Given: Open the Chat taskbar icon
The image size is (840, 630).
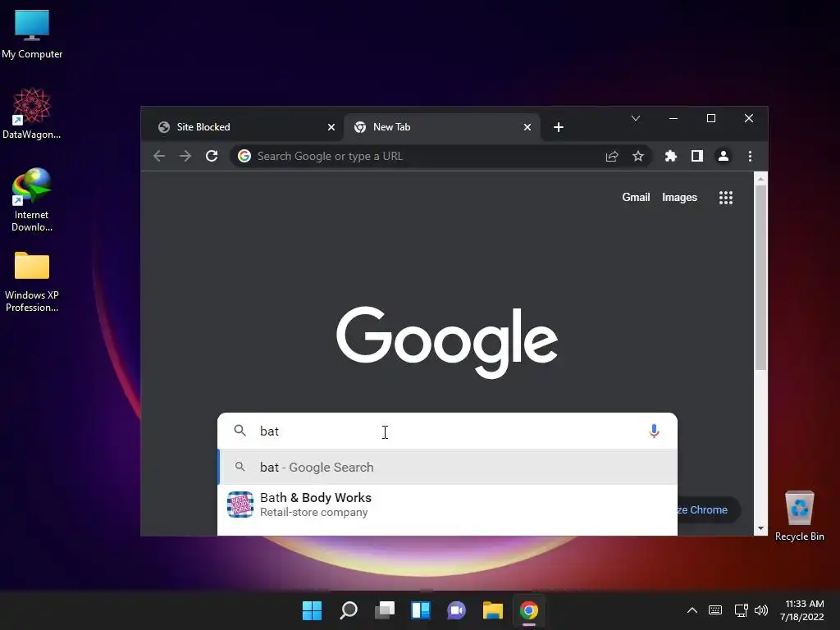Looking at the screenshot, I should 456,610.
